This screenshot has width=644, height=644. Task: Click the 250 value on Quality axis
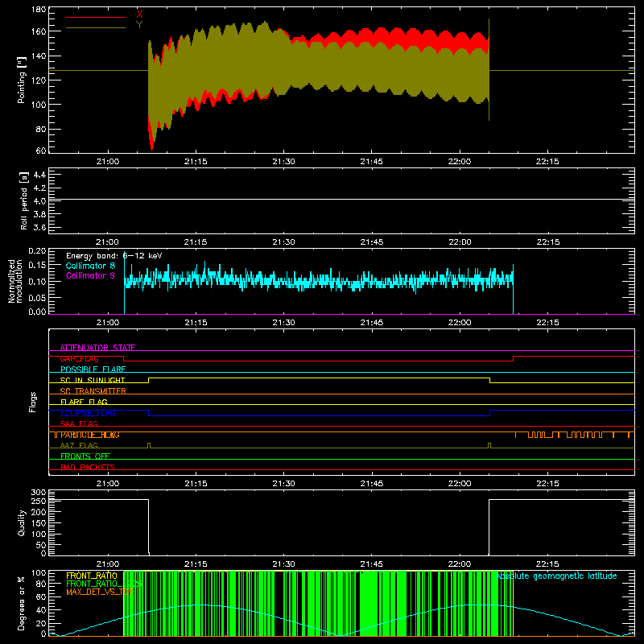[x=39, y=501]
